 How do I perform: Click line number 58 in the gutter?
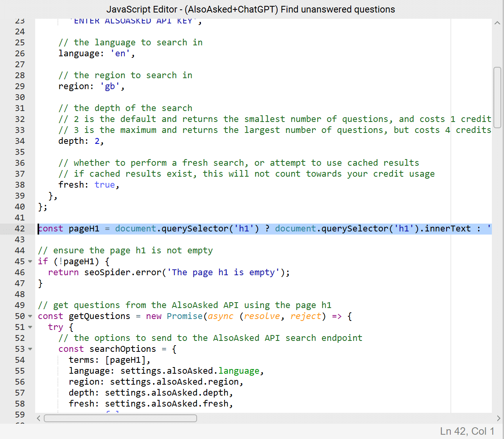20,404
